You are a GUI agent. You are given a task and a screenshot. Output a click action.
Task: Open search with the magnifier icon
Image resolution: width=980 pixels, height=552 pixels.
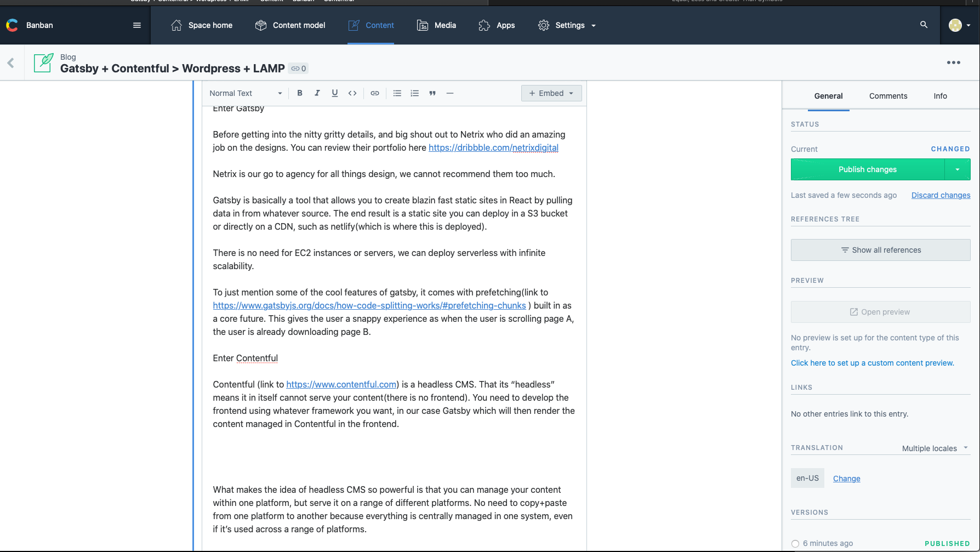(924, 25)
